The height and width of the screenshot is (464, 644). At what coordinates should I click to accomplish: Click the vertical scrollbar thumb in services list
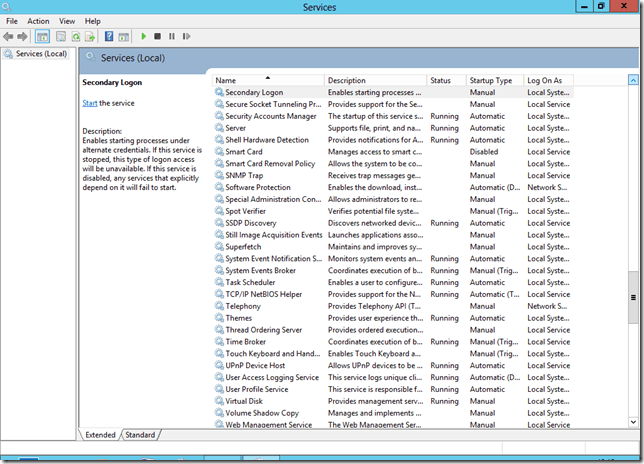click(x=633, y=297)
